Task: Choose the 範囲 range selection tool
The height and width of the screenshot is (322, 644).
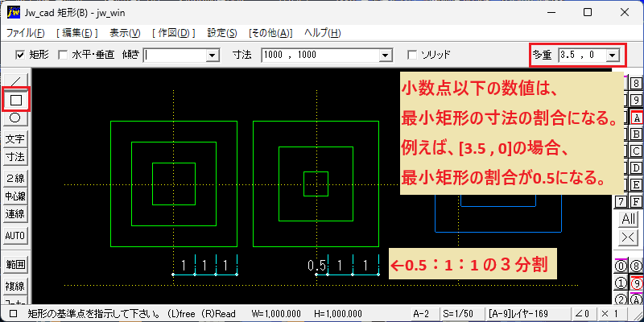Action: click(x=15, y=265)
